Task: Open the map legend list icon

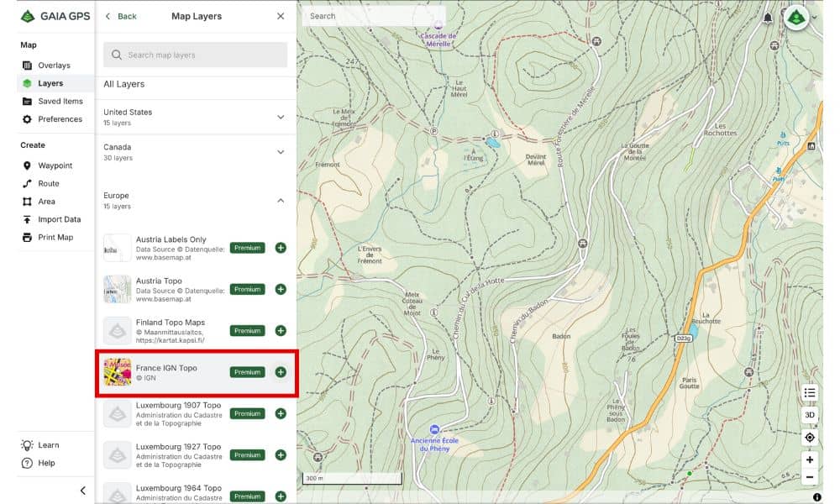Action: 809,392
